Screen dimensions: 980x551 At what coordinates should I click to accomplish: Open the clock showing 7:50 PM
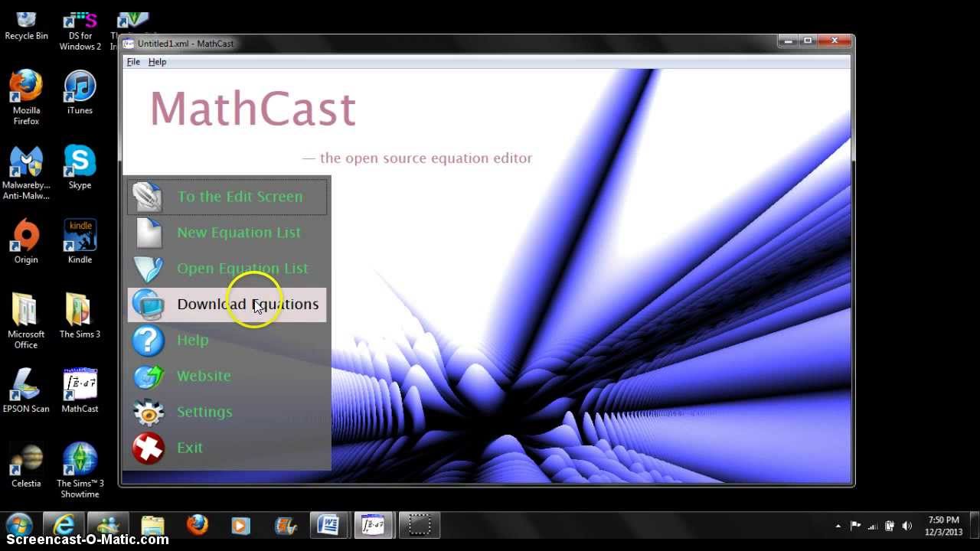tap(943, 526)
